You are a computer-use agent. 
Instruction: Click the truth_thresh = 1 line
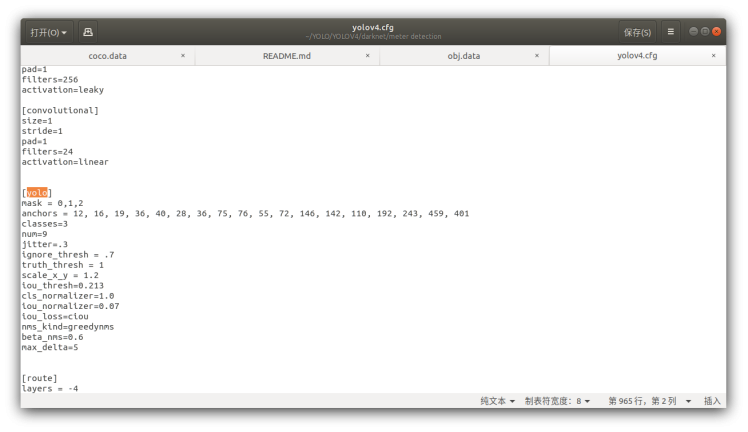click(x=62, y=265)
